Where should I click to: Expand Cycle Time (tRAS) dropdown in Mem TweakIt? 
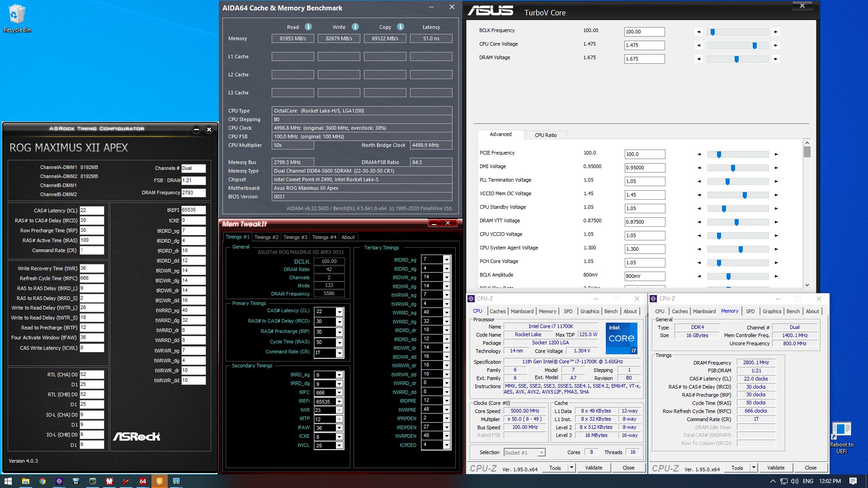click(x=340, y=343)
